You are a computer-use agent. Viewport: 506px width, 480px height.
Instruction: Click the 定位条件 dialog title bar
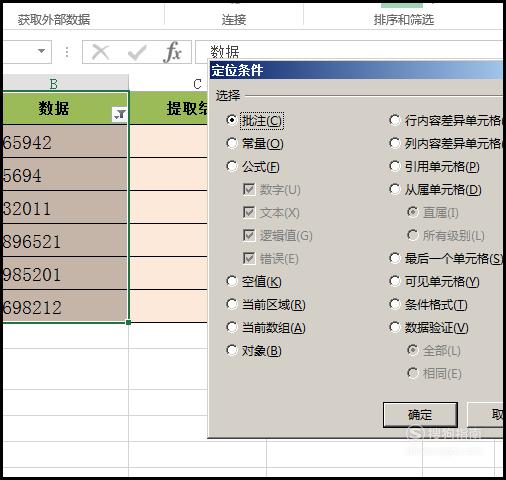click(356, 70)
